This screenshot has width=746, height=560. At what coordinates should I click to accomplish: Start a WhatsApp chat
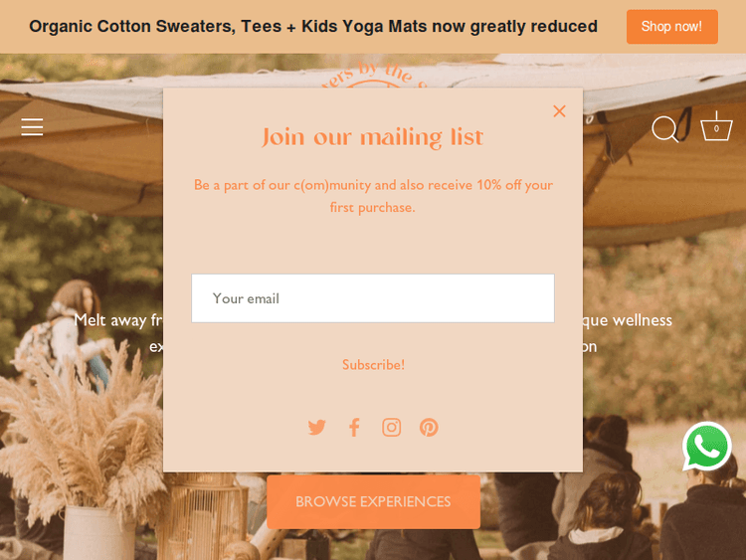click(x=707, y=447)
